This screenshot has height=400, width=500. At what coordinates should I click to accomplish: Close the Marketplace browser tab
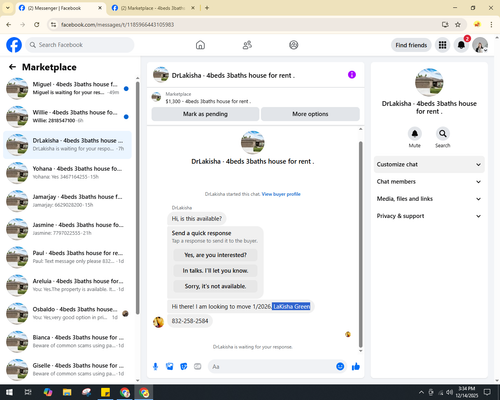pos(193,8)
